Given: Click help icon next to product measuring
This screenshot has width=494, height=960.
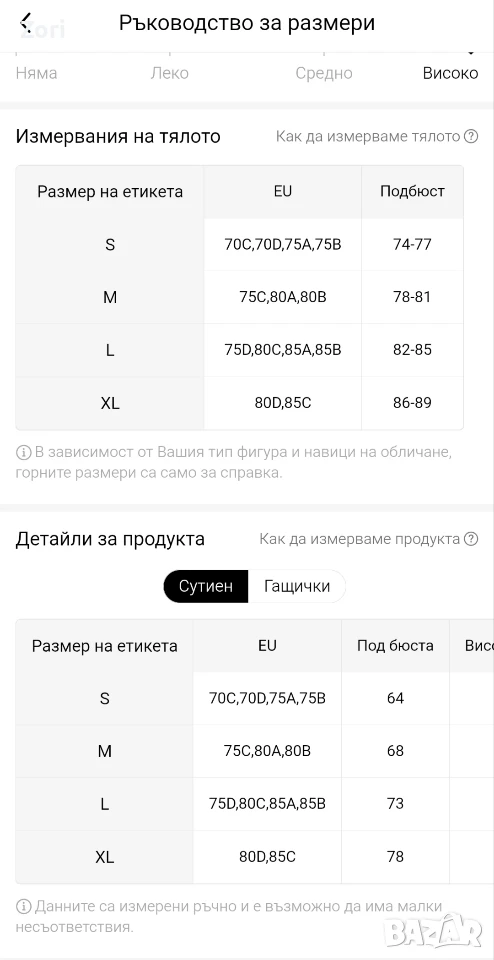Looking at the screenshot, I should pos(471,539).
